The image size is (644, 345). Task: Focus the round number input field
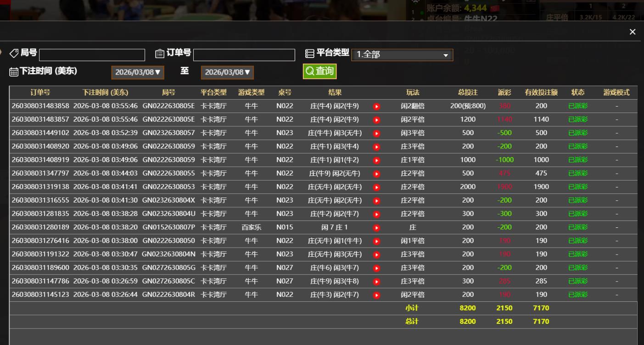(x=92, y=55)
